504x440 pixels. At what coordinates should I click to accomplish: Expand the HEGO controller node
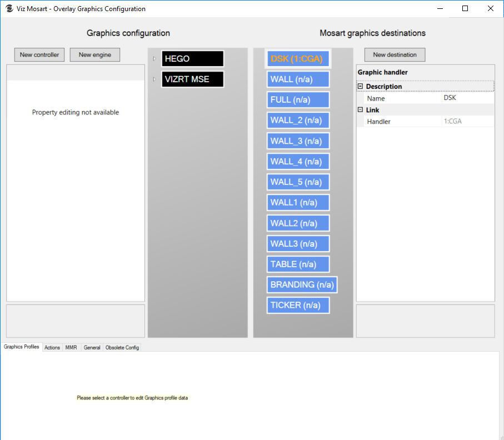click(154, 58)
